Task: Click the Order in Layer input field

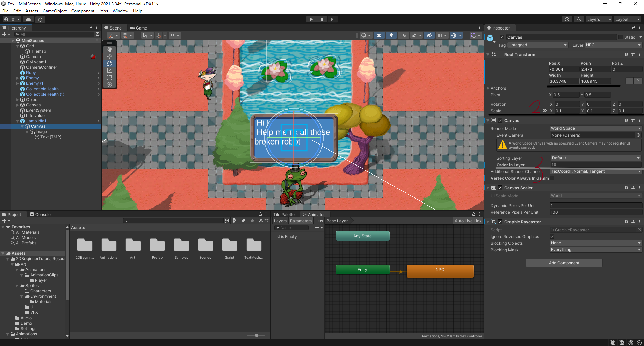Action: point(596,165)
